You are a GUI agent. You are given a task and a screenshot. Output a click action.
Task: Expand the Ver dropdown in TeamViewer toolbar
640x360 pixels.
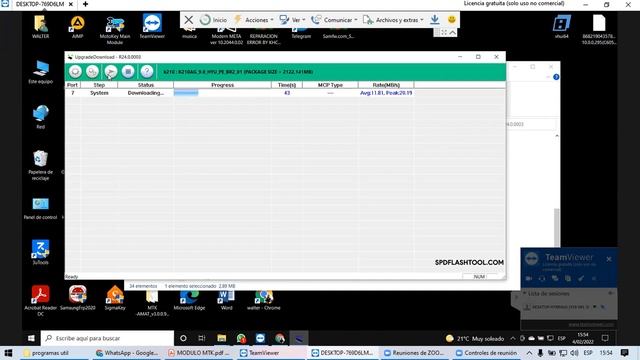pos(292,20)
